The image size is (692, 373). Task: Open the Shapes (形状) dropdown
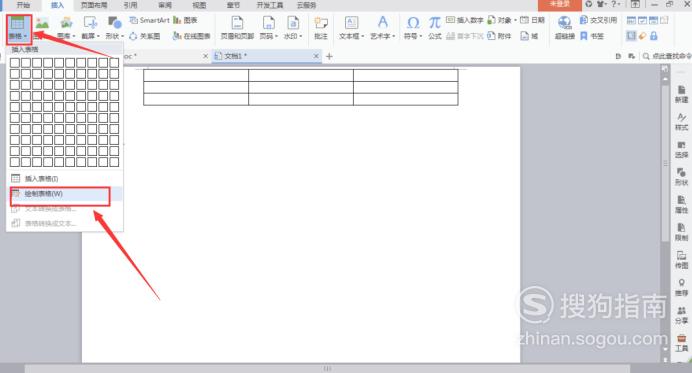tap(115, 28)
